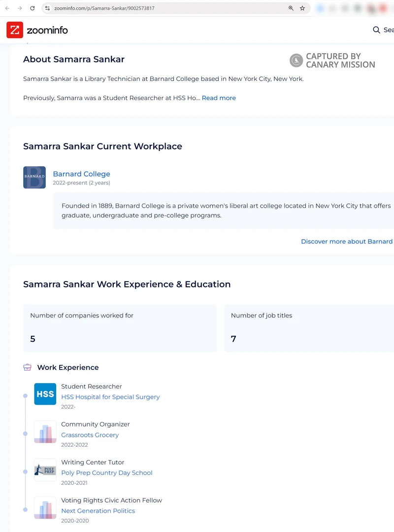Image resolution: width=394 pixels, height=532 pixels.
Task: Bookmark this page with the star icon
Action: tap(302, 8)
